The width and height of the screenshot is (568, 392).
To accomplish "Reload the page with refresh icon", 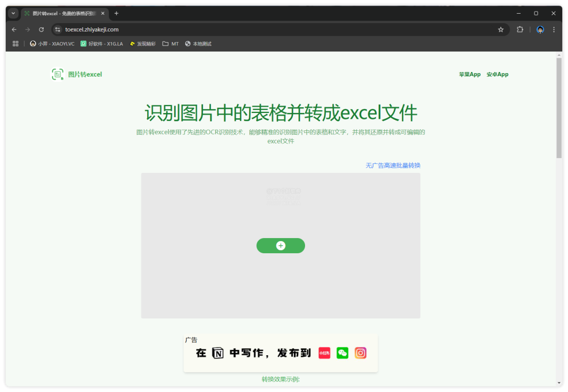I will pyautogui.click(x=42, y=29).
